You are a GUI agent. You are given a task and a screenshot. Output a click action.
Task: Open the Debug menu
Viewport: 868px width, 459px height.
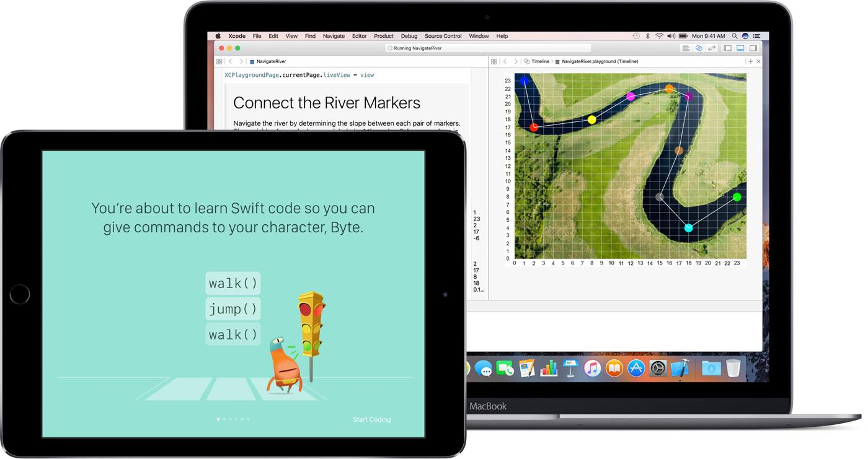point(409,36)
